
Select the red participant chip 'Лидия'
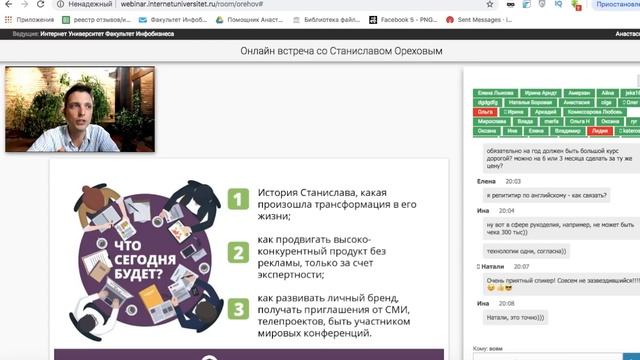(x=600, y=131)
